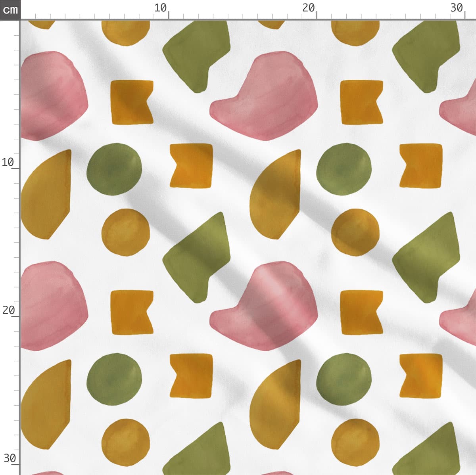Click the 10 mark on horizontal ruler
The height and width of the screenshot is (475, 476).
pyautogui.click(x=161, y=8)
